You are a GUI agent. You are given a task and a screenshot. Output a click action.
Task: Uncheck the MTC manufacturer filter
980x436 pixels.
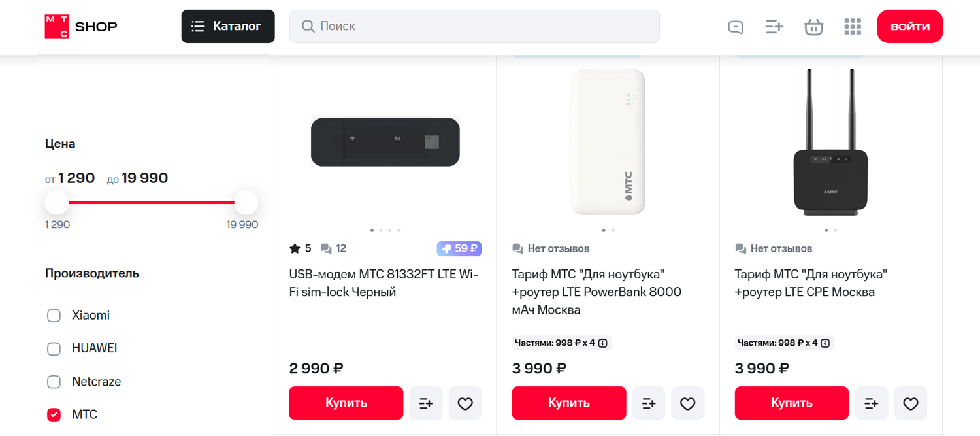click(x=54, y=414)
